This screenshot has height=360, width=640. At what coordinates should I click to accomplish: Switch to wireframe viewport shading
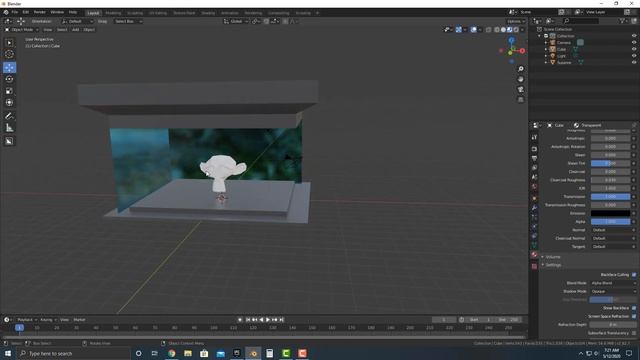[x=497, y=30]
